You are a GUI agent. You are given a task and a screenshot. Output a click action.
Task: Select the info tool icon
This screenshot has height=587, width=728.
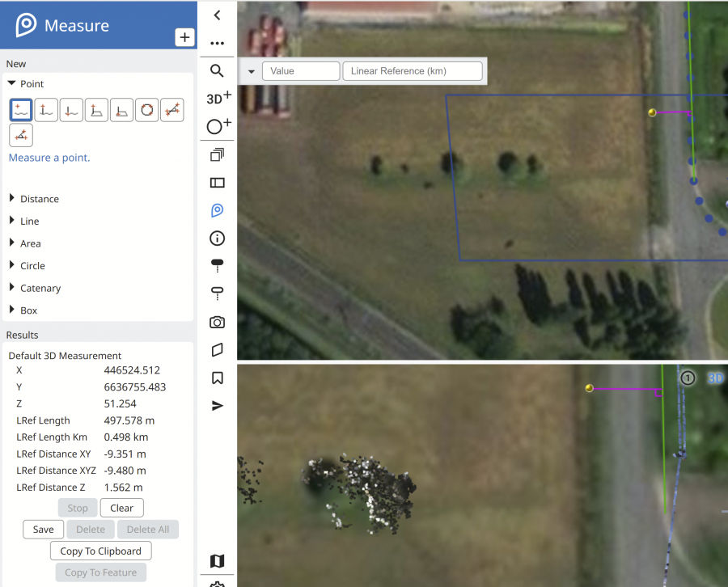click(217, 239)
